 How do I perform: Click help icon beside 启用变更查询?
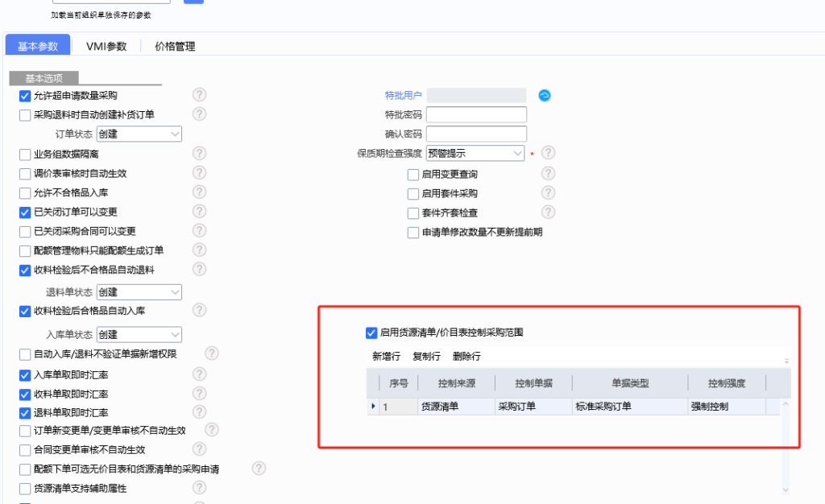549,173
